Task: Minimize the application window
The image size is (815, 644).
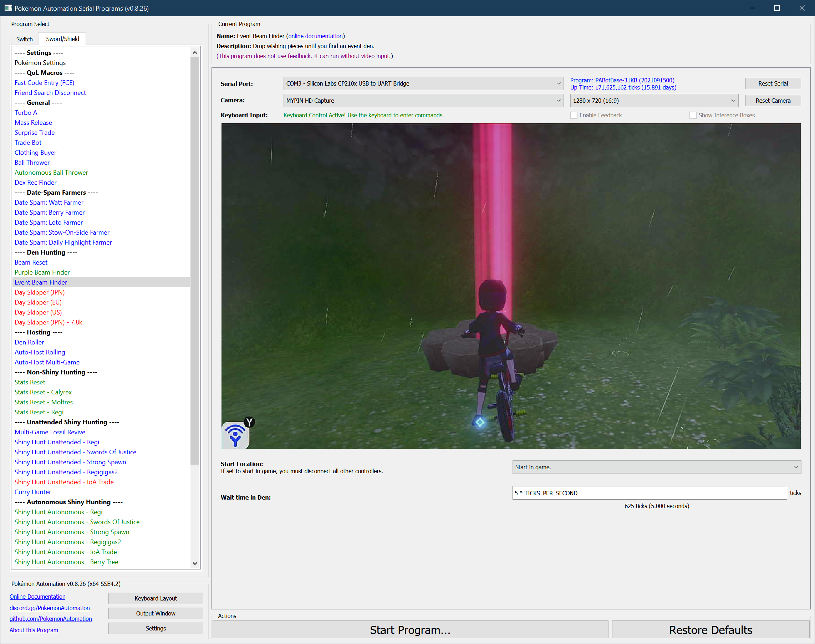Action: click(752, 8)
